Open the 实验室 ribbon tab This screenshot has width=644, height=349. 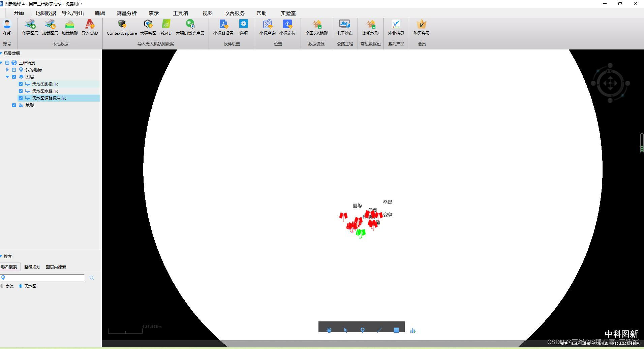[288, 13]
